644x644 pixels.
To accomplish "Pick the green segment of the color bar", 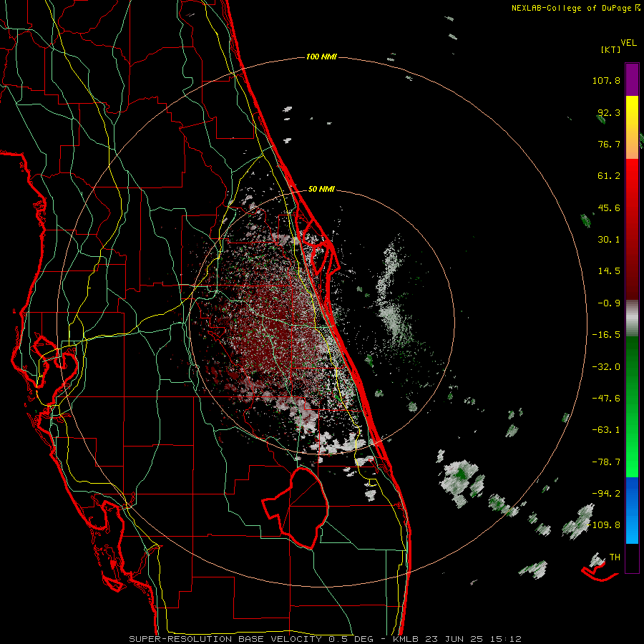I will (632, 406).
